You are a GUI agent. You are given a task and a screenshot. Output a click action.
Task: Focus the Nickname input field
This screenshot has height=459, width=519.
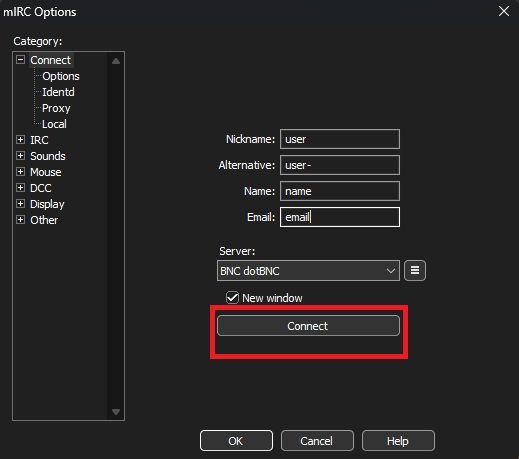point(340,139)
